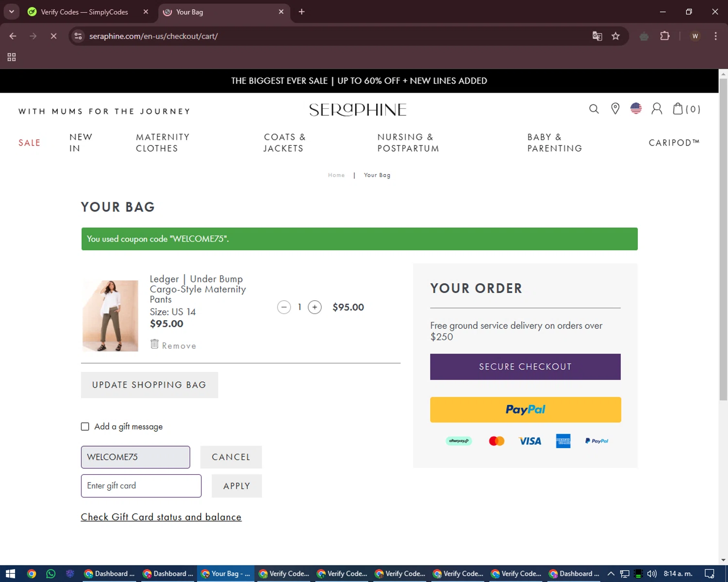Pay with the yellow PayPal button

click(x=525, y=410)
